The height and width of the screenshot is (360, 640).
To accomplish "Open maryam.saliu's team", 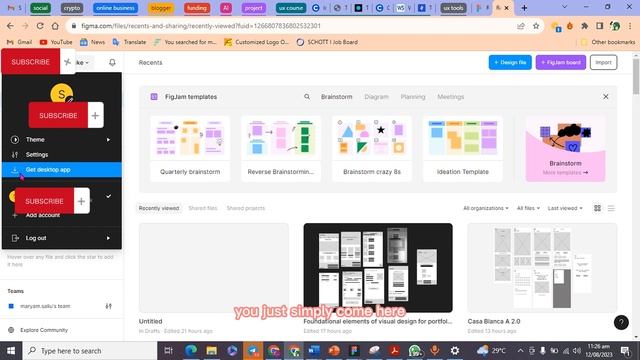I will pos(45,306).
